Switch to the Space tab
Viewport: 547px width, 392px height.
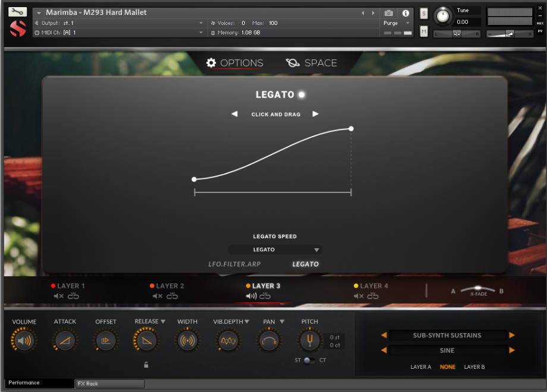(312, 63)
